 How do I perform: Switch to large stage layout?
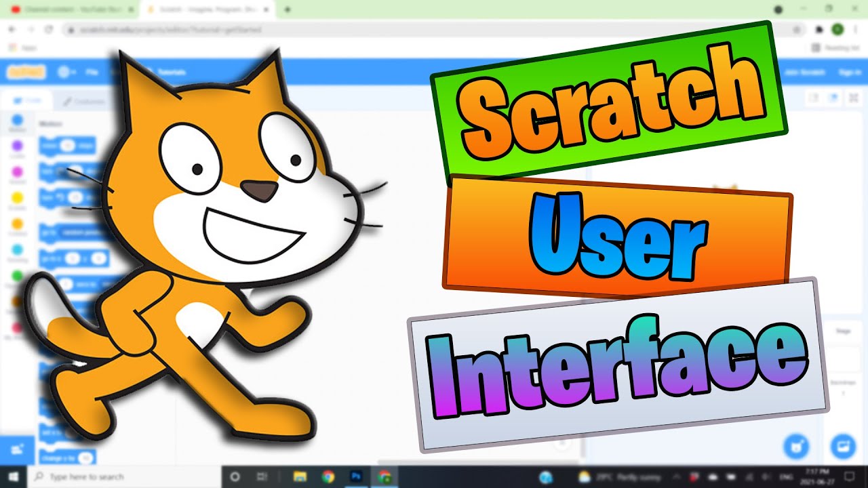tap(834, 98)
